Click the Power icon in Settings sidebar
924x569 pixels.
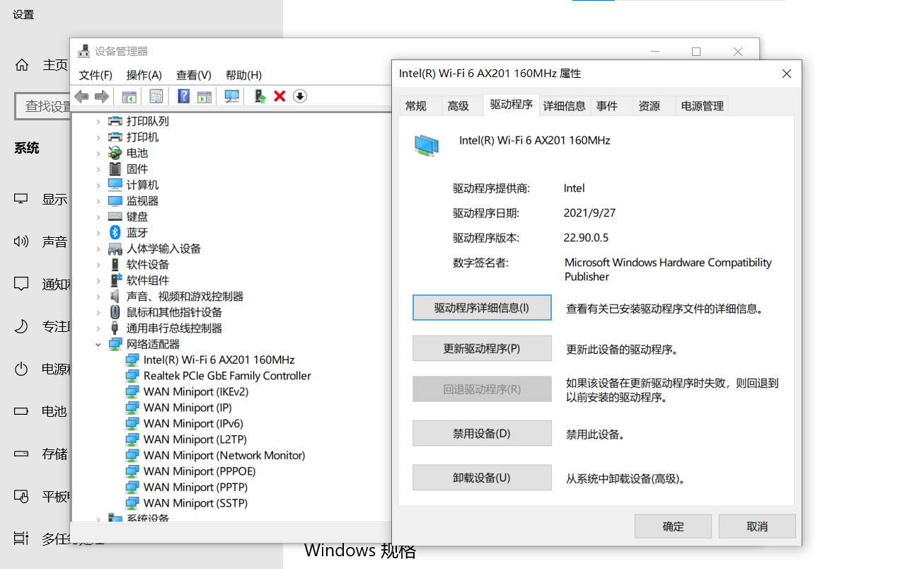tap(21, 369)
